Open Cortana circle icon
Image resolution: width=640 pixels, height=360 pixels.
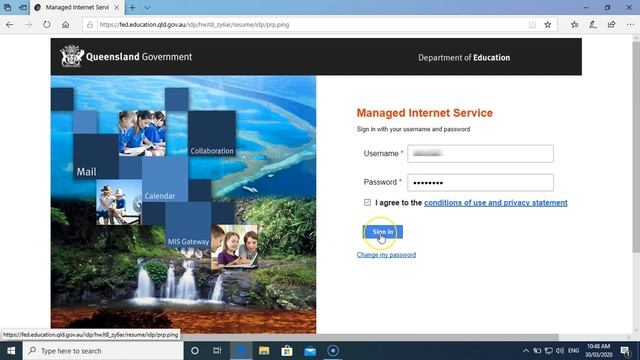[x=195, y=351]
